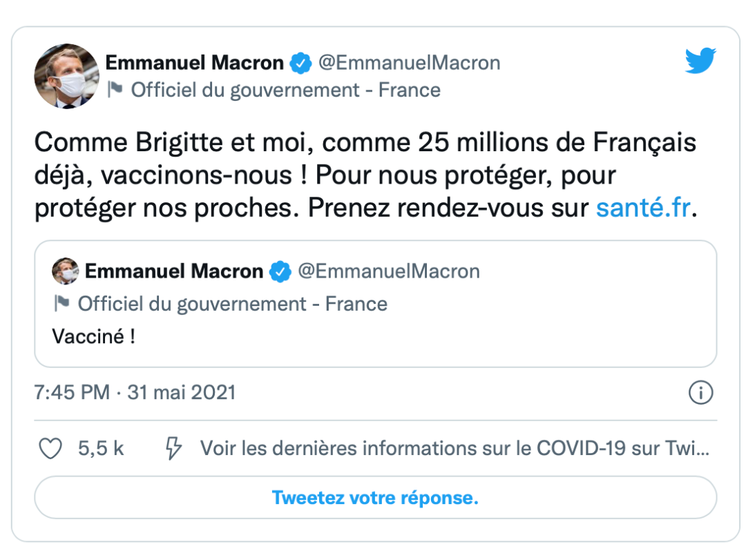Click the Officiel du gouvernement - France label

285,90
